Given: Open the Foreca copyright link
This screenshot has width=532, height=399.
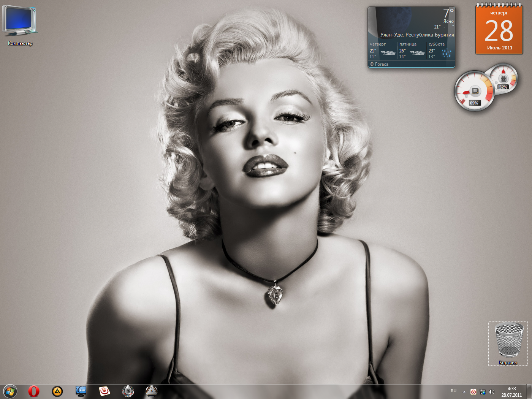Looking at the screenshot, I should [379, 64].
